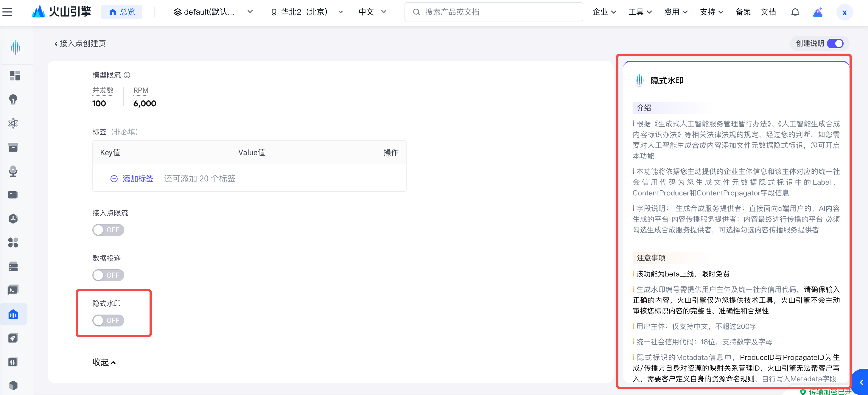Click the info icon next to 模型限流
The height and width of the screenshot is (395, 868).
127,75
